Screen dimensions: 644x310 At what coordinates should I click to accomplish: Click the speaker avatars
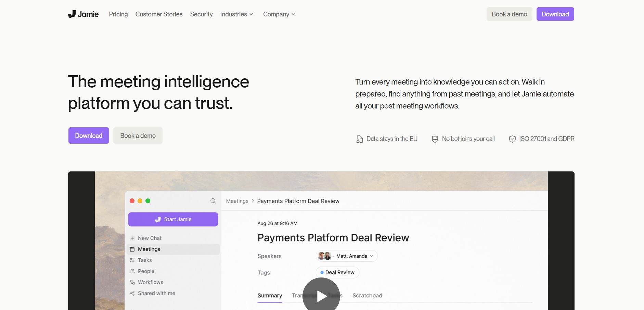click(x=324, y=256)
